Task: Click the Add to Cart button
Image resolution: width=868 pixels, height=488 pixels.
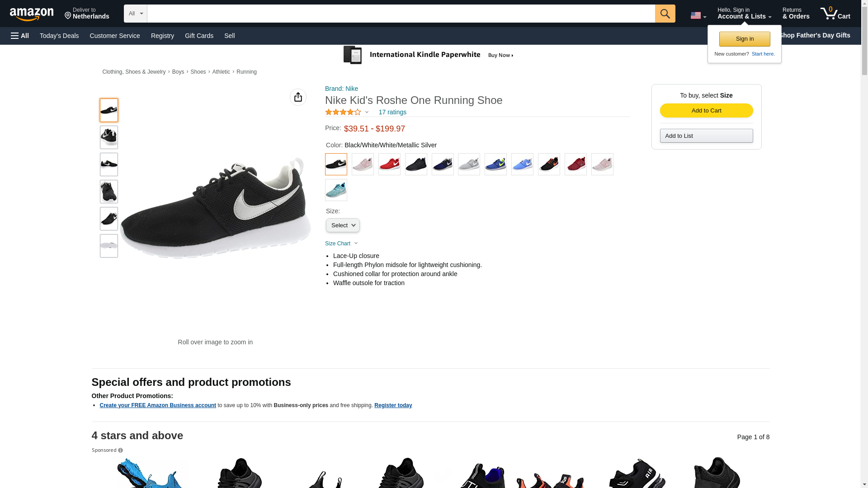Action: point(706,111)
